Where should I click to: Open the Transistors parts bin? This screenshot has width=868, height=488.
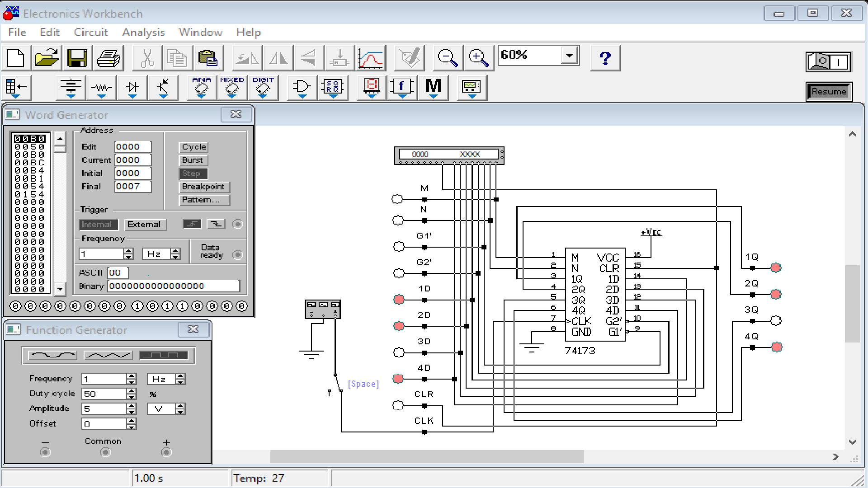[x=163, y=87]
